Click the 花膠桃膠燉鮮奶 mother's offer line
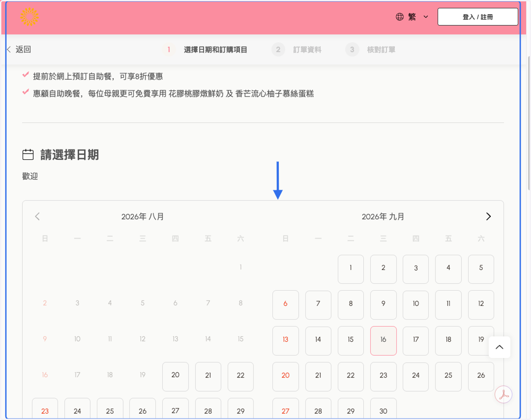 pos(173,93)
